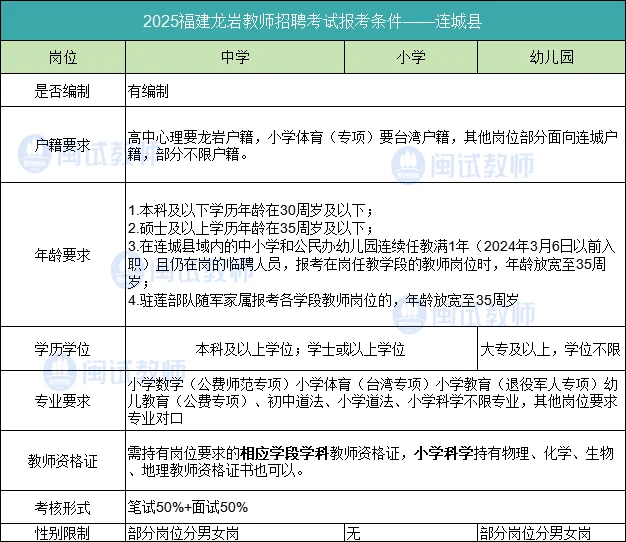The image size is (626, 542).
Task: Click the title '2025福建龙岩教师招聘考试报考条件——连城县'
Action: coord(312,21)
